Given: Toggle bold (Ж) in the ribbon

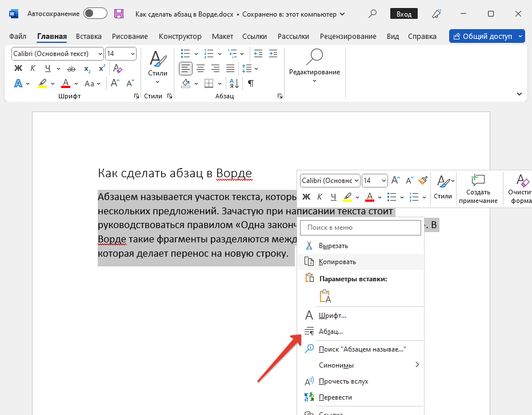Looking at the screenshot, I should click(x=18, y=69).
